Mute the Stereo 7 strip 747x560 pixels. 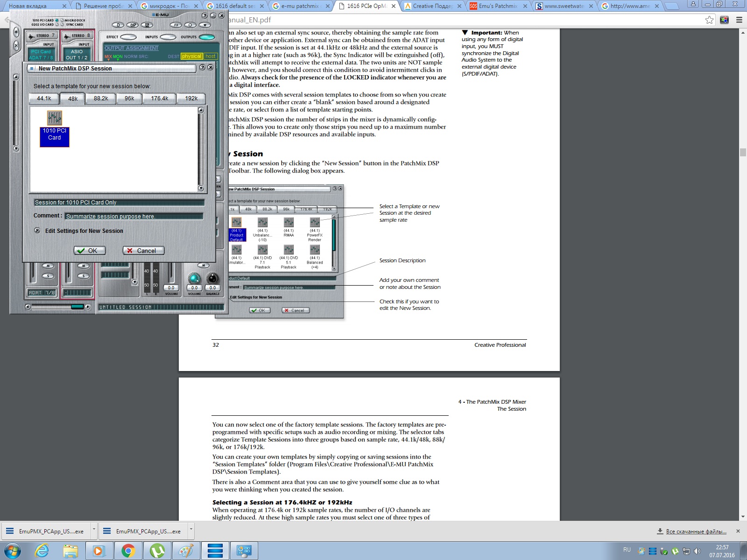coord(48,266)
